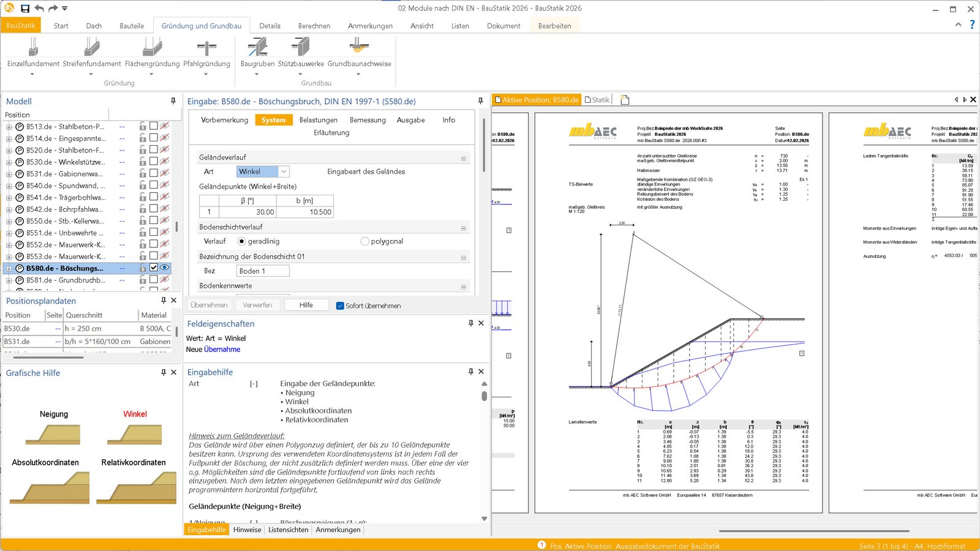Open the Baugruben tool icon

[257, 48]
